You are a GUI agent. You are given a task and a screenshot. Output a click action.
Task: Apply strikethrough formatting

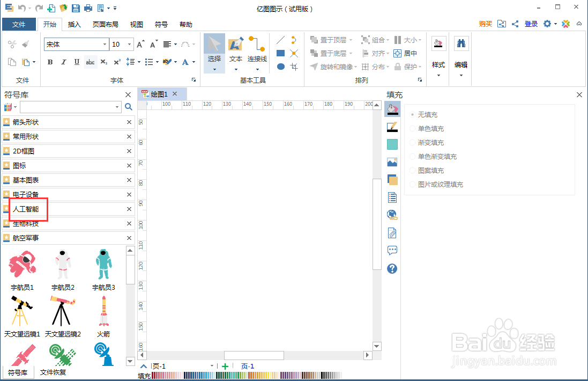coord(90,62)
